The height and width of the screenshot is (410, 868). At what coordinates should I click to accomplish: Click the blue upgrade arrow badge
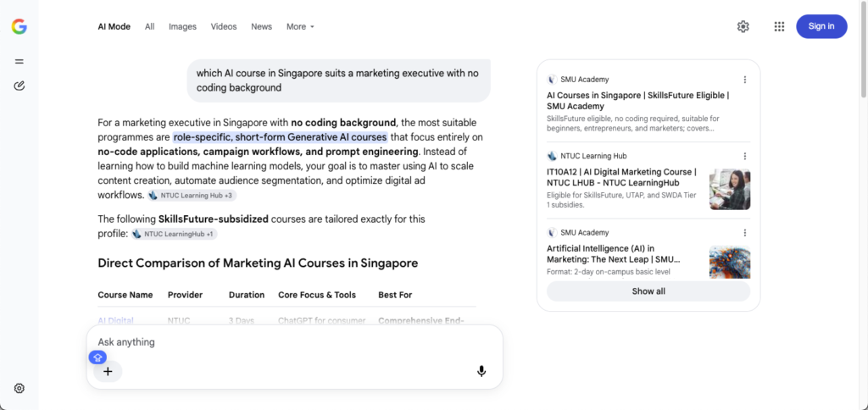[x=97, y=357]
